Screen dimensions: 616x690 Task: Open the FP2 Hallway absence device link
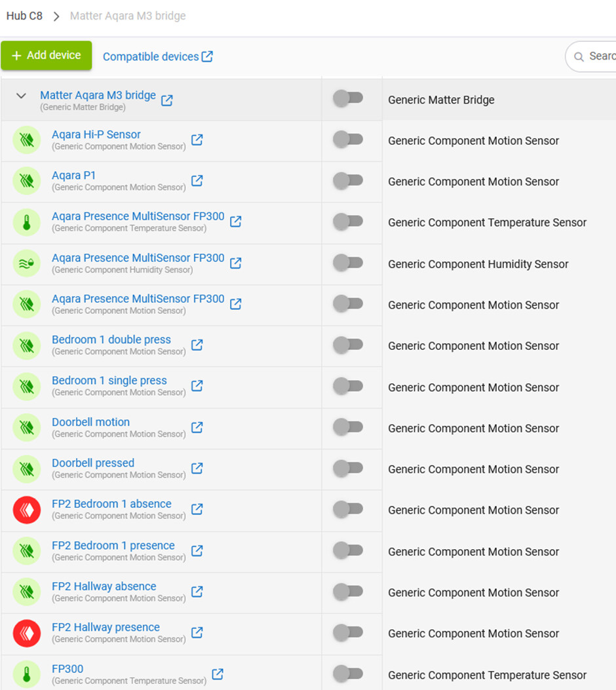pyautogui.click(x=104, y=586)
